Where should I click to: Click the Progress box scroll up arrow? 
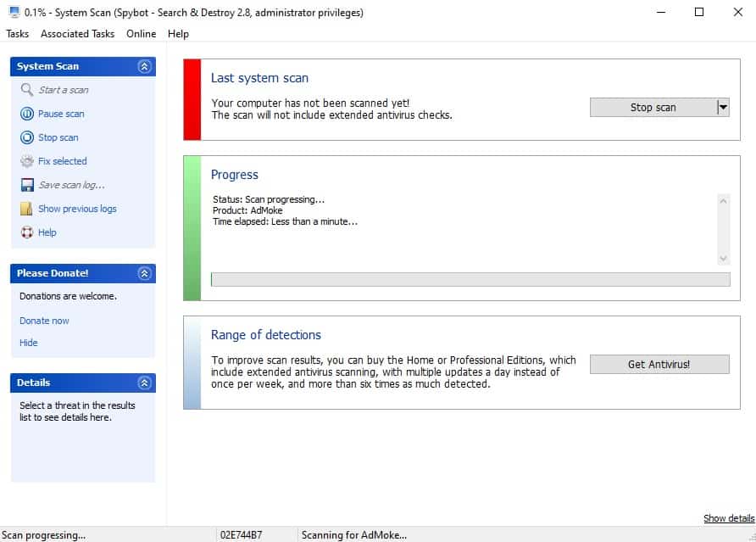click(723, 201)
